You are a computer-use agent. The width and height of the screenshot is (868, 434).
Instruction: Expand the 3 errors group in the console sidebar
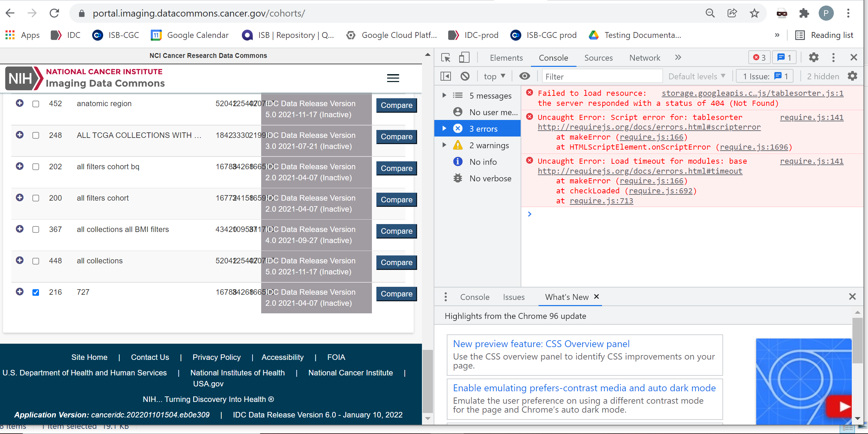pyautogui.click(x=444, y=128)
